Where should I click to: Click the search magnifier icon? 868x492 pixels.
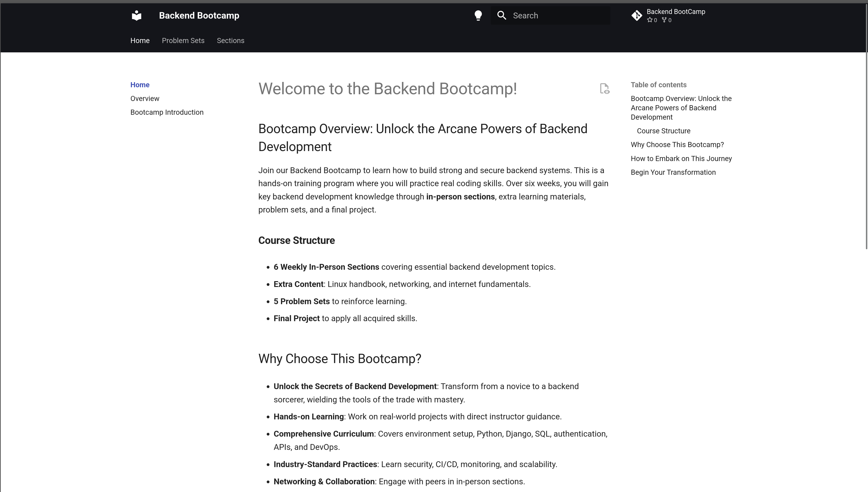coord(502,15)
